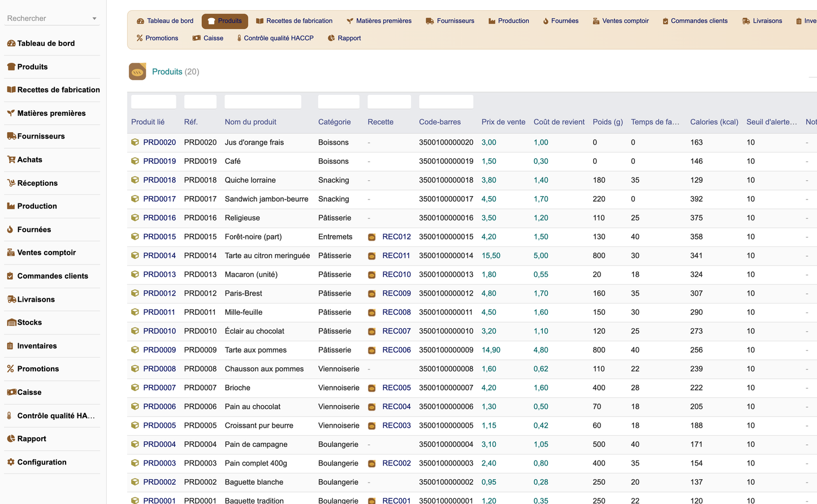The height and width of the screenshot is (504, 817).
Task: Sort by the Coût de revient column header
Action: [x=559, y=122]
